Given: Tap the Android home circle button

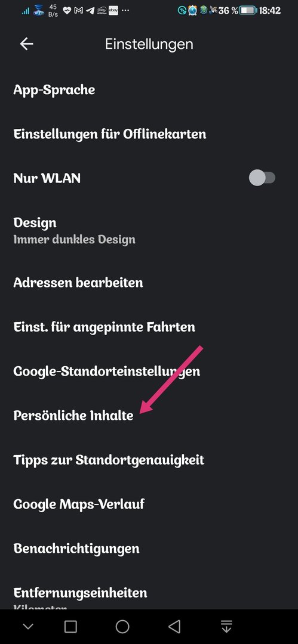Looking at the screenshot, I should [122, 626].
